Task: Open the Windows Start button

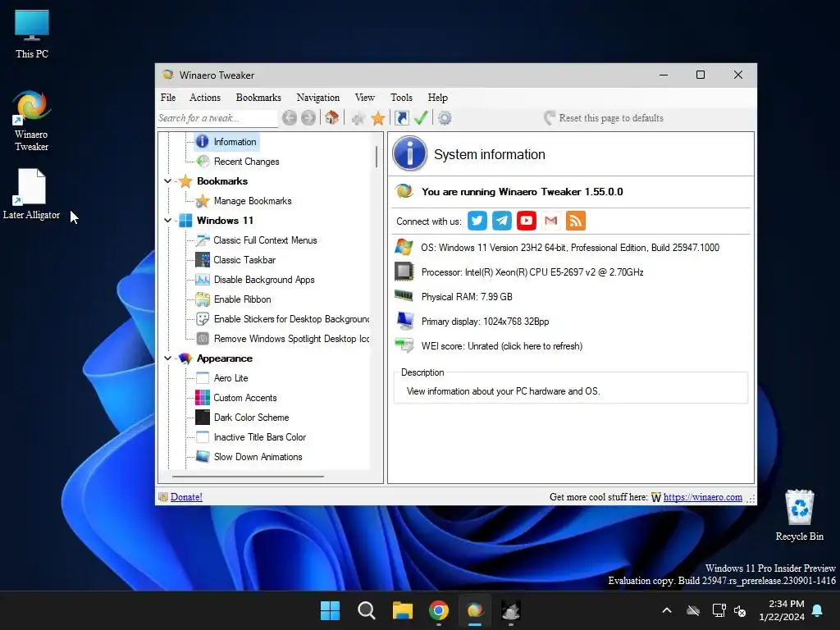Action: 330,610
